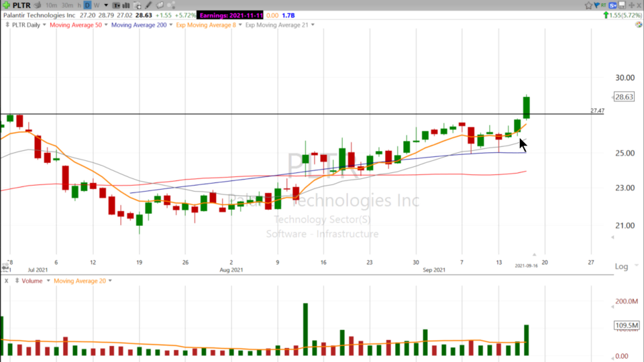Click the chart template 'T' icon
This screenshot has width=644, height=362.
click(x=116, y=5)
